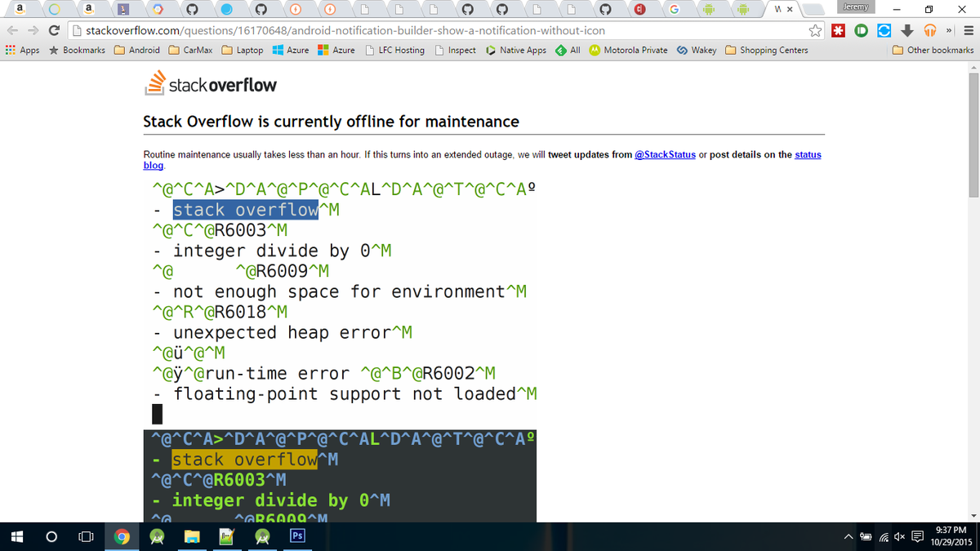This screenshot has height=551, width=980.
Task: Expand the LFC Hosting bookmarks folder
Action: pyautogui.click(x=394, y=50)
